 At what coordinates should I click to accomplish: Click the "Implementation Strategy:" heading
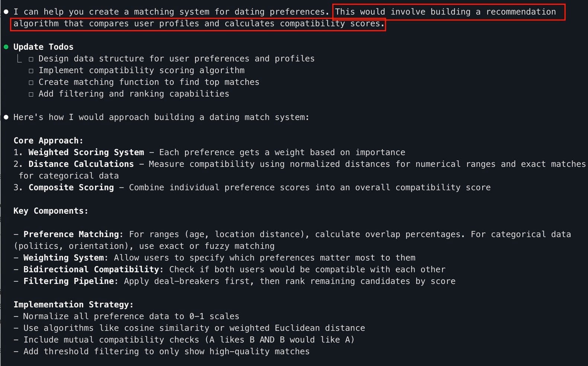point(73,305)
